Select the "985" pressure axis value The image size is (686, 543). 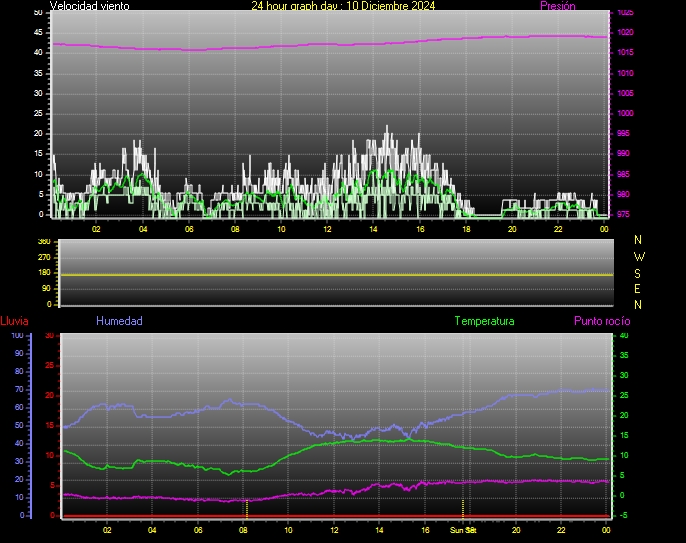pos(623,174)
